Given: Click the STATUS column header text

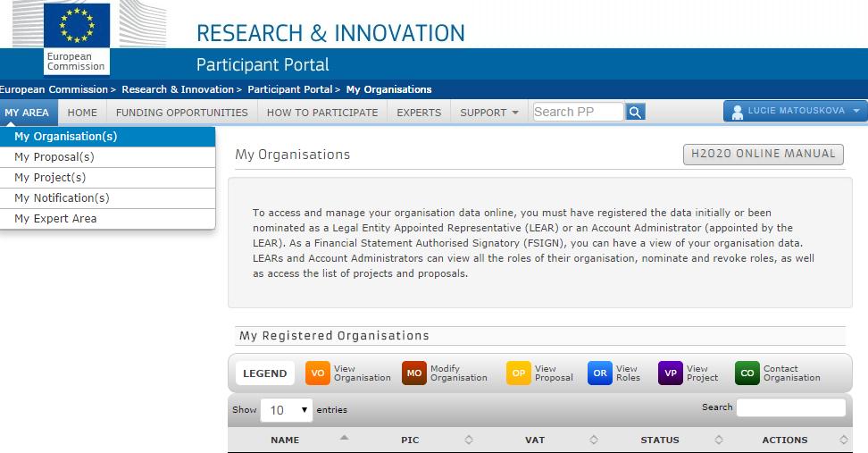Looking at the screenshot, I should [x=659, y=440].
